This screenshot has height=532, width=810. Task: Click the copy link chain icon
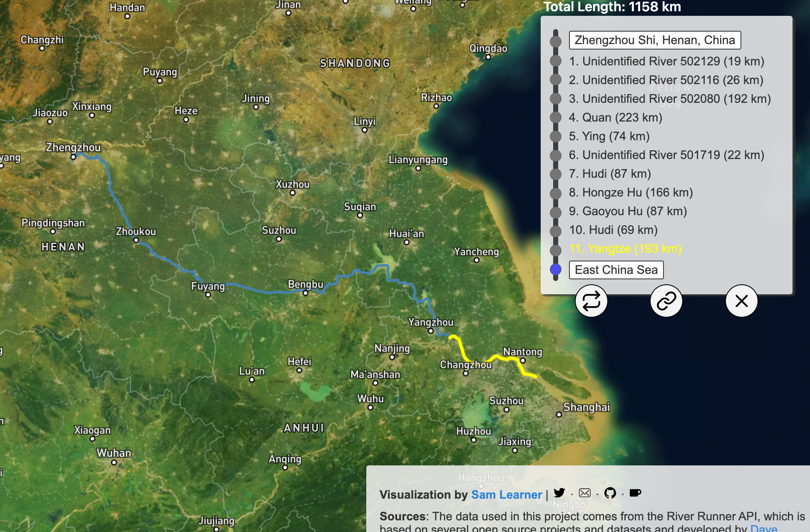[x=666, y=301]
